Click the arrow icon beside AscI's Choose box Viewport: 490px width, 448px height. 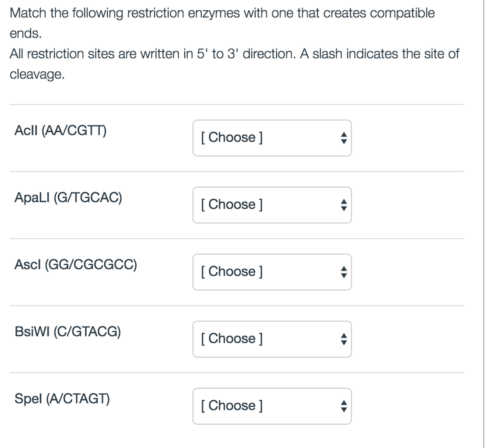tap(344, 272)
